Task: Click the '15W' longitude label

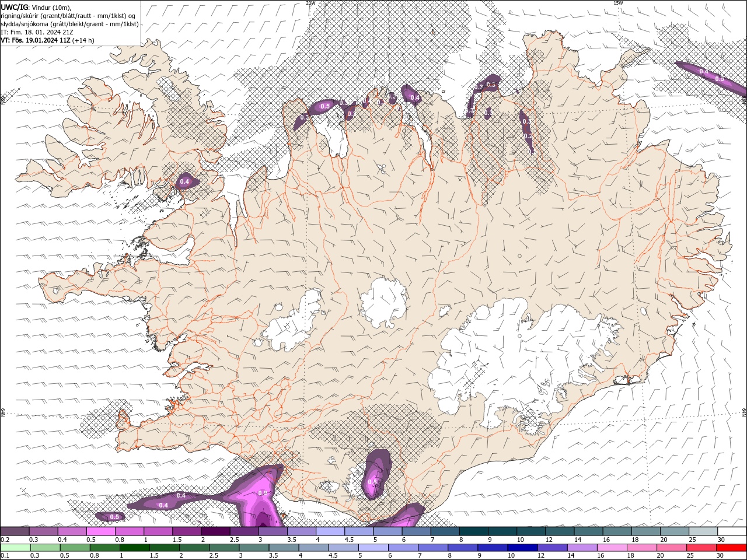Action: coord(618,3)
